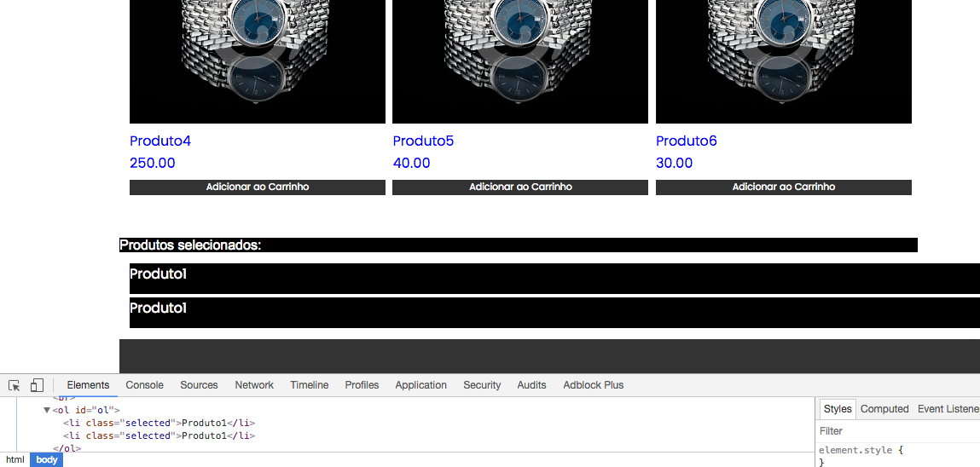The width and height of the screenshot is (980, 467).
Task: Activate the inspect element picker icon
Action: point(14,385)
